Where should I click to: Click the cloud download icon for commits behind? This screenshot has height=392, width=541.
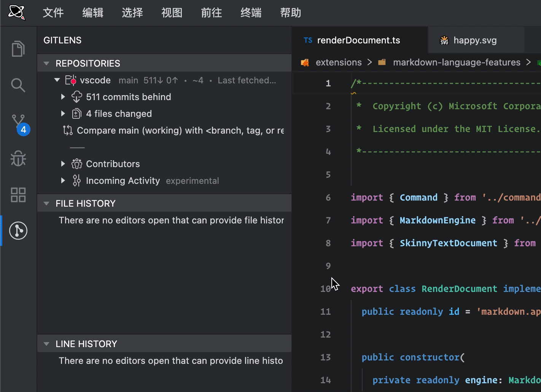point(77,97)
